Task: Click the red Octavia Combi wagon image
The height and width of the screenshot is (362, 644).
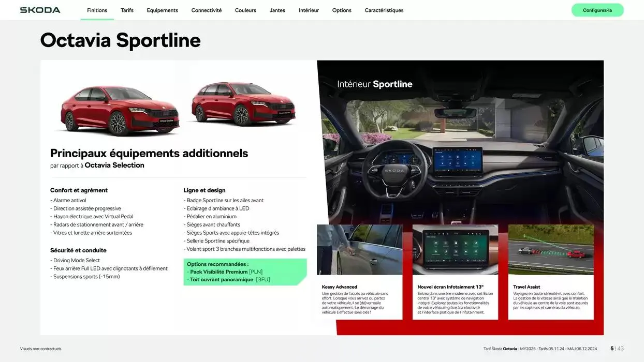Action: [242, 104]
